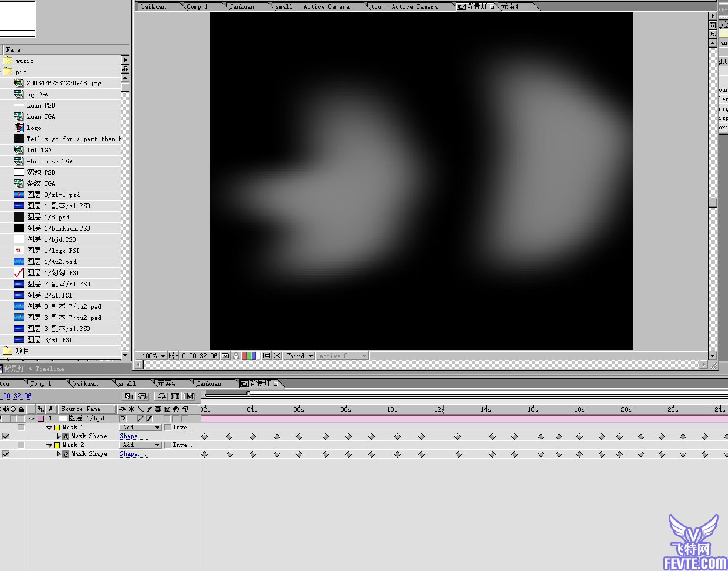
Task: Toggle the motion blur M button
Action: 189,396
